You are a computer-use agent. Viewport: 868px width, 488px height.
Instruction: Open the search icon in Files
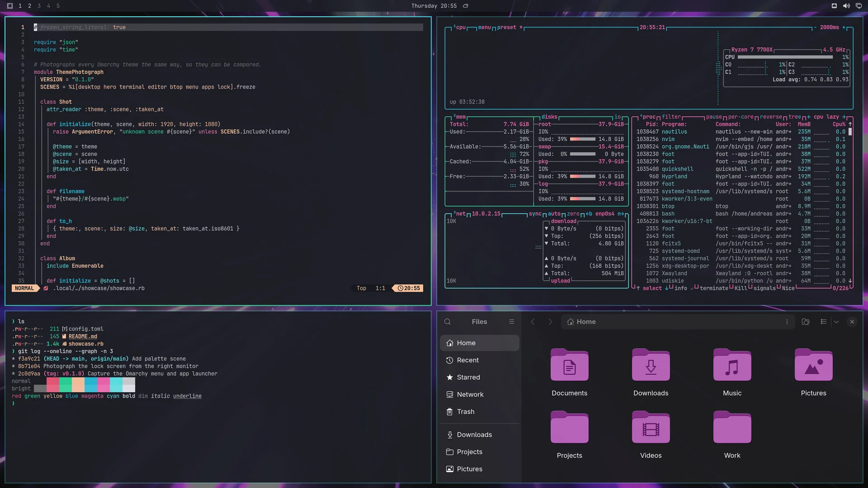point(448,322)
